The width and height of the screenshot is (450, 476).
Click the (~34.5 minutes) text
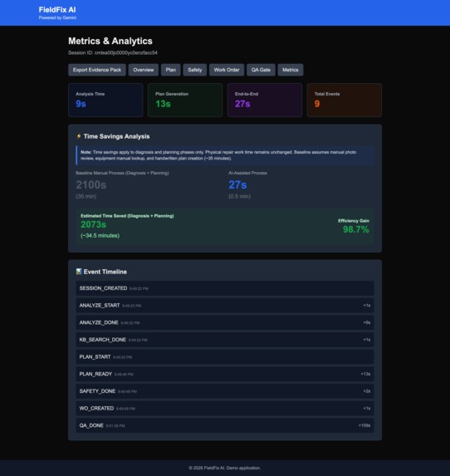100,236
